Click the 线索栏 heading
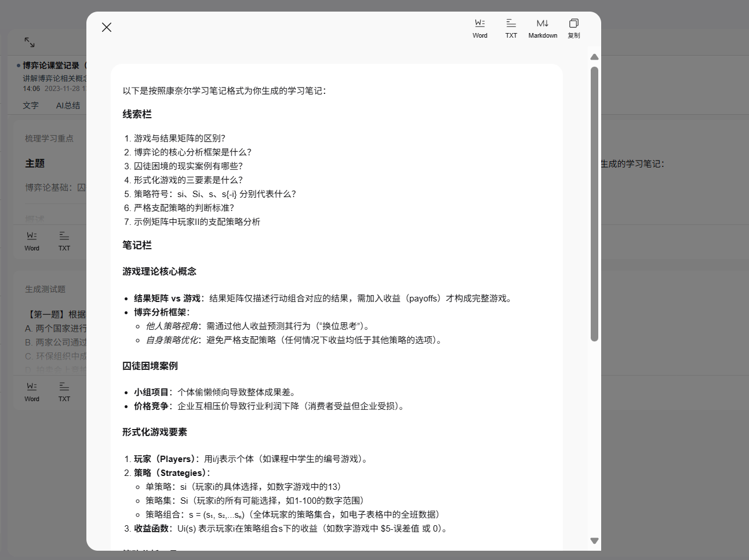This screenshot has width=749, height=560. point(137,114)
